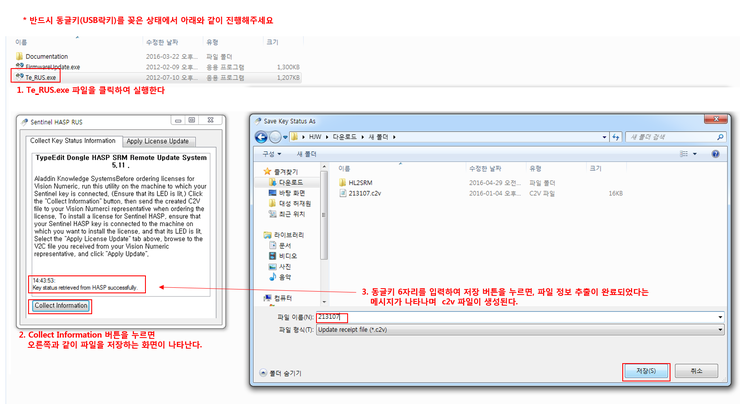Open the 파일 형식 file type combo box
The width and height of the screenshot is (740, 404).
(520, 329)
